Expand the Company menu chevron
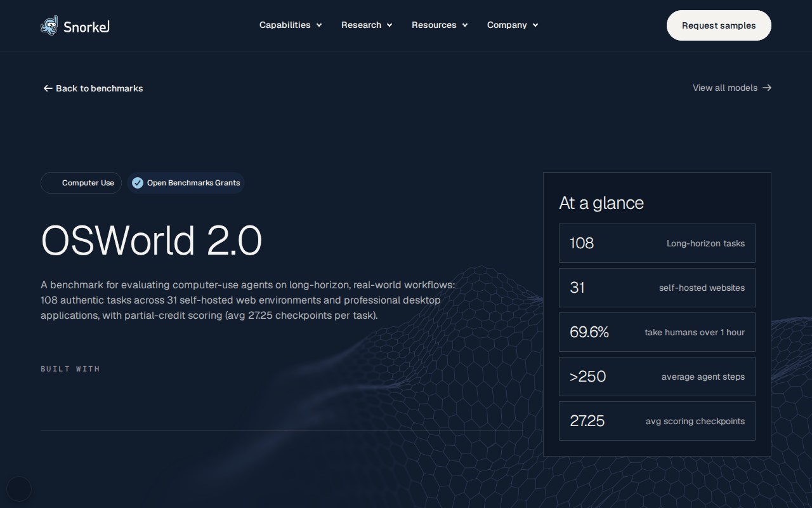812x508 pixels. coord(535,25)
